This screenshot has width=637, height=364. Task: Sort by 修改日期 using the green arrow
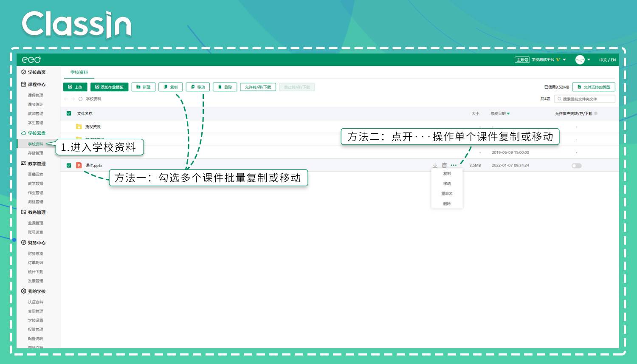point(508,114)
